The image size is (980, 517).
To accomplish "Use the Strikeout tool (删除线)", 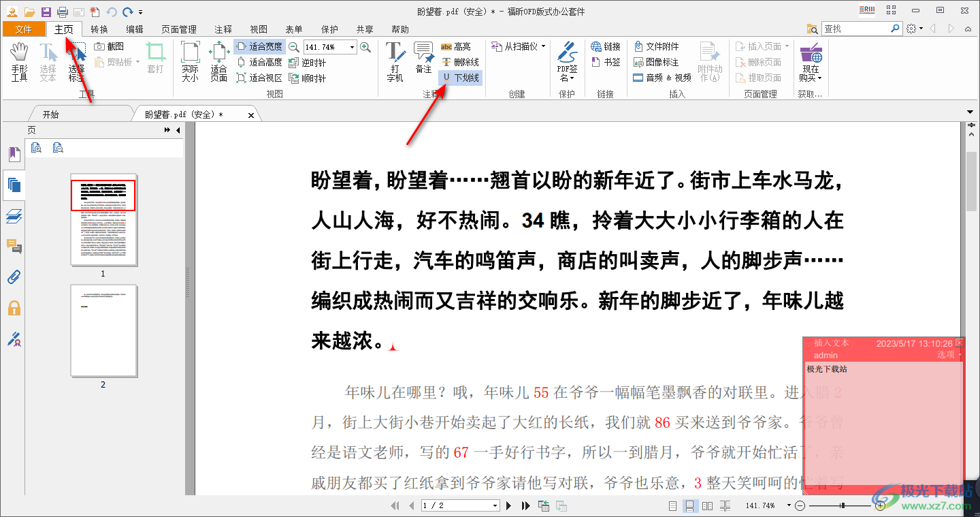I will tap(460, 62).
